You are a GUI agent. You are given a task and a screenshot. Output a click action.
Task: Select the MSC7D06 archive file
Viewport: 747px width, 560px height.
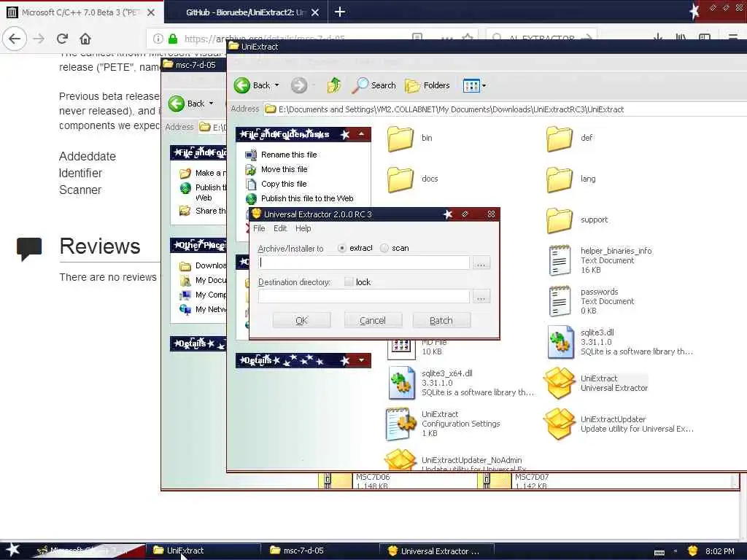point(355,481)
